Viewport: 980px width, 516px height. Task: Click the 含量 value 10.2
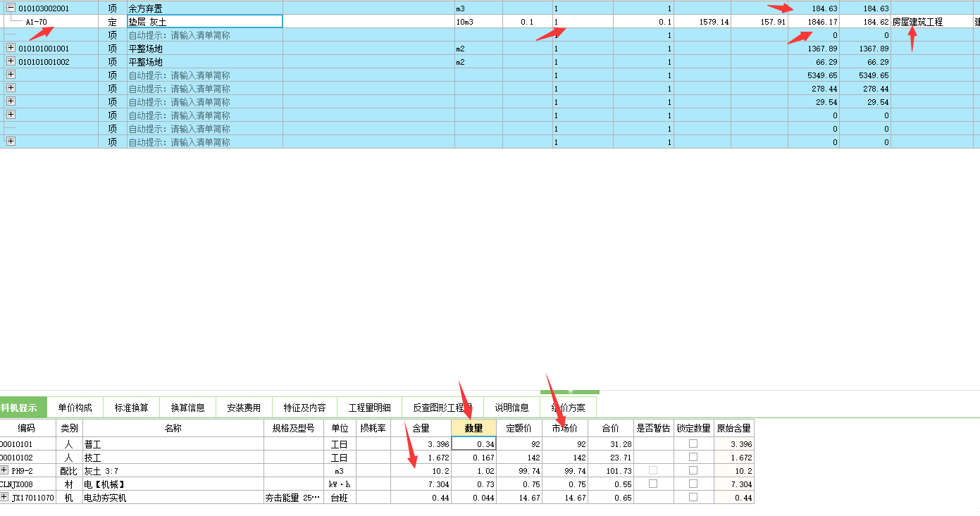[x=421, y=471]
